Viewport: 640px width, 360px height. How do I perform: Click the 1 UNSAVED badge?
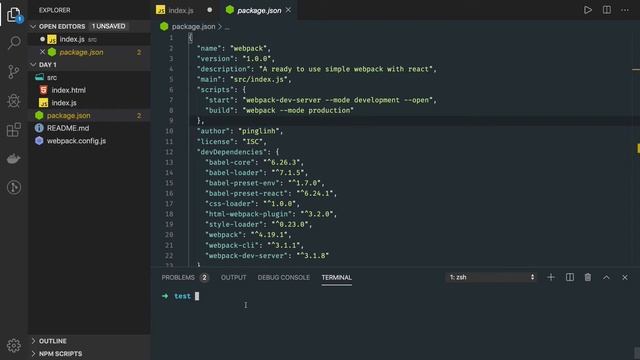pos(108,26)
